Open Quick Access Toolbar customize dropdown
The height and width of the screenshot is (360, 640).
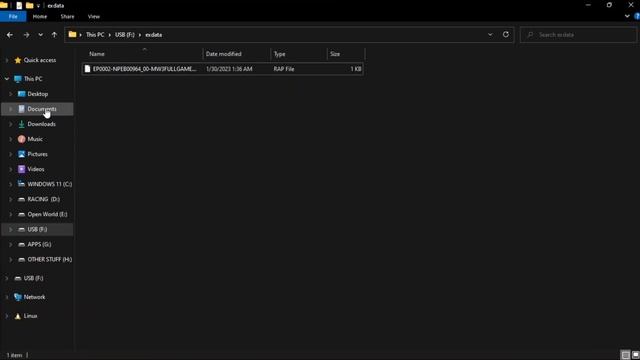[38, 6]
